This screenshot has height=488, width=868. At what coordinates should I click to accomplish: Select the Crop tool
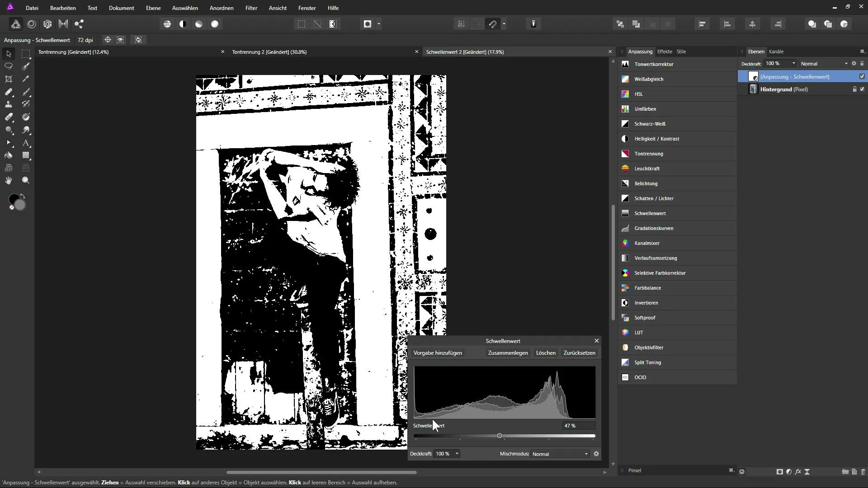[x=9, y=79]
